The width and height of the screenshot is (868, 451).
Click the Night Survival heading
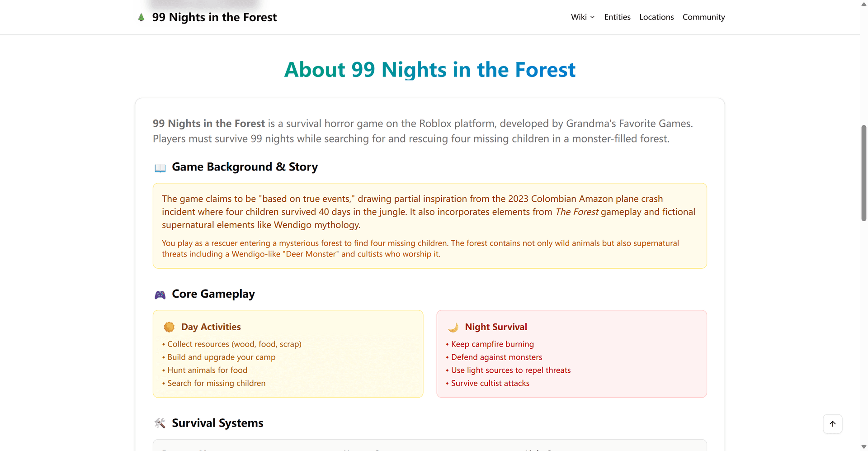point(496,327)
